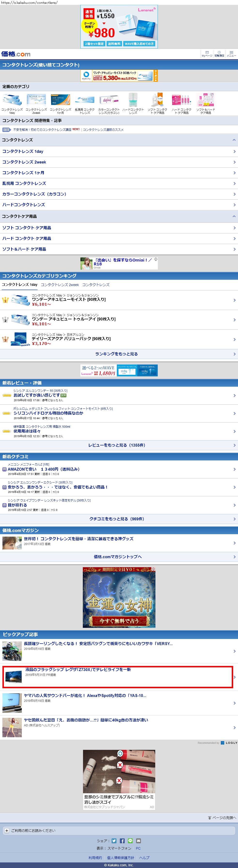Open the メニュー hamburger icon
The image size is (238, 868).
coord(231,54)
